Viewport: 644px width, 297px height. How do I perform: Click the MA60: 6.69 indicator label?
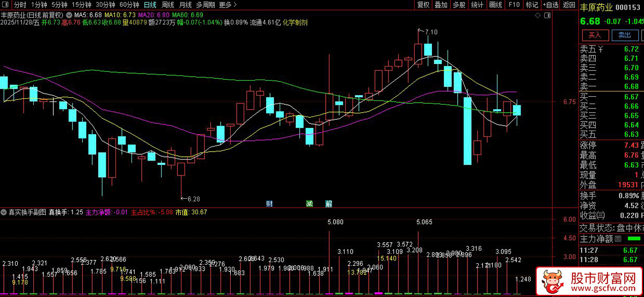[188, 15]
